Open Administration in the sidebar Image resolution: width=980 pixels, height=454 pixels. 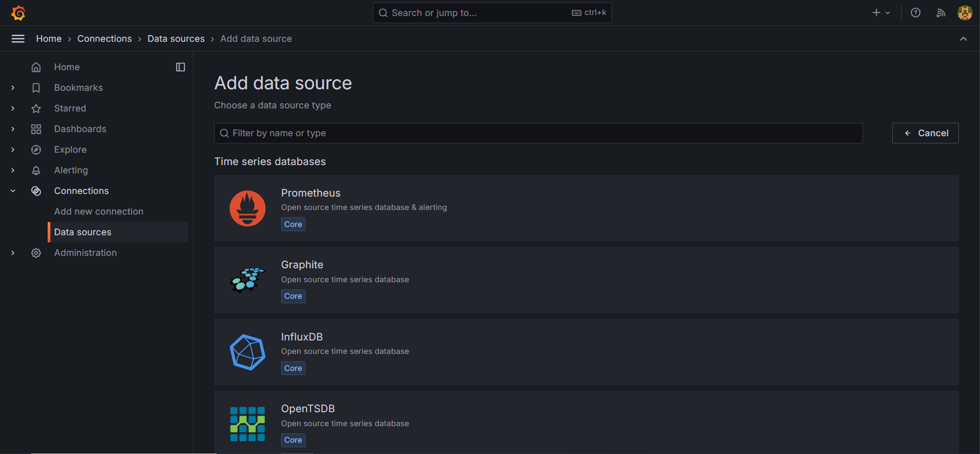(85, 253)
